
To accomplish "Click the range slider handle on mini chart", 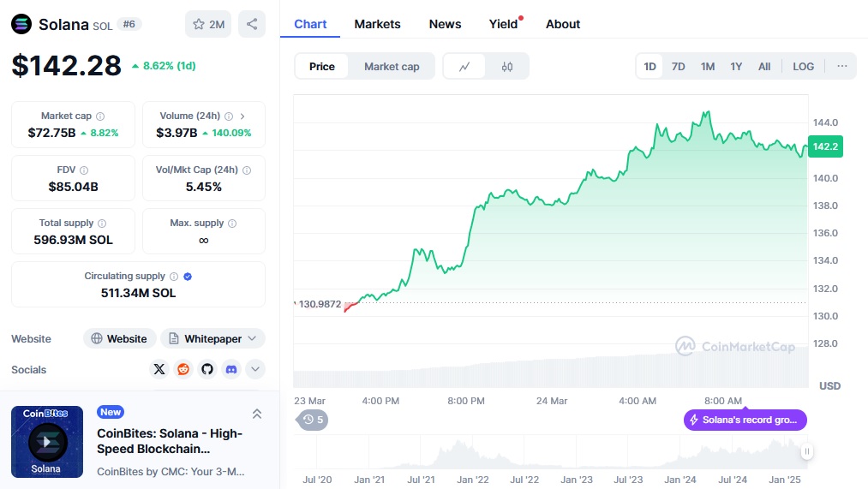I will coord(806,451).
